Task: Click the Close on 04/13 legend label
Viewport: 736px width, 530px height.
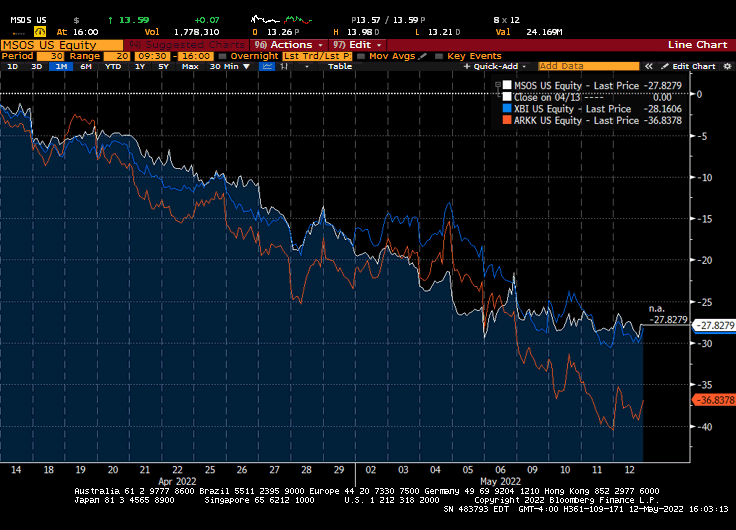Action: coord(547,97)
